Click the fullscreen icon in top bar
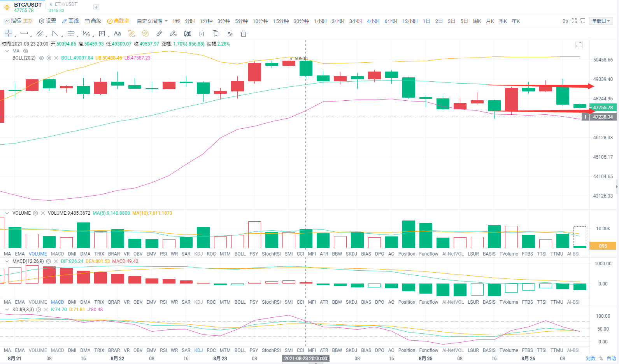The width and height of the screenshot is (619, 364). (x=574, y=21)
